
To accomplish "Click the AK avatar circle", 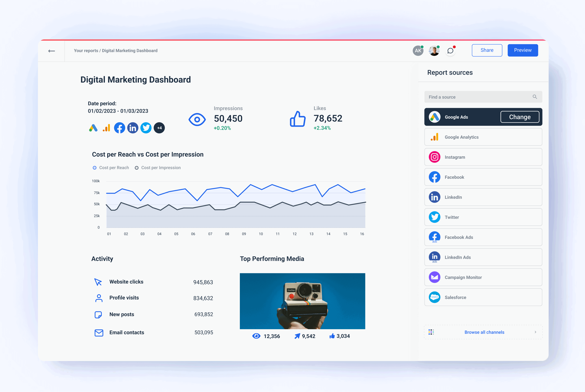I will (418, 50).
